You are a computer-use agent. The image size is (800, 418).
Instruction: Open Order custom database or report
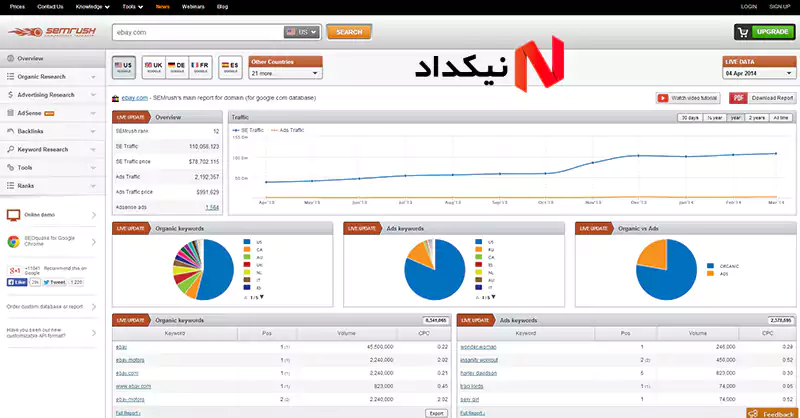[x=51, y=307]
